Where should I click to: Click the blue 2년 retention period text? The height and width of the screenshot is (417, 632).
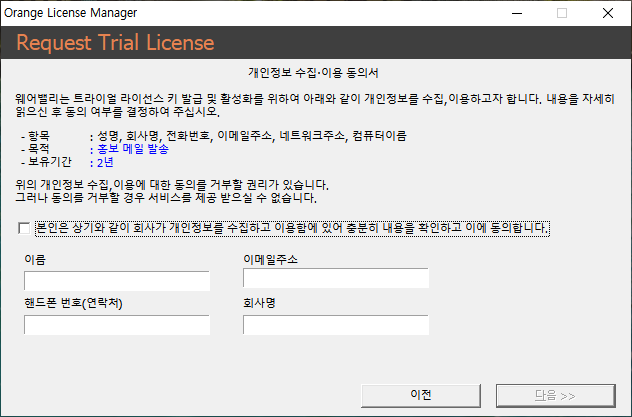tap(105, 162)
